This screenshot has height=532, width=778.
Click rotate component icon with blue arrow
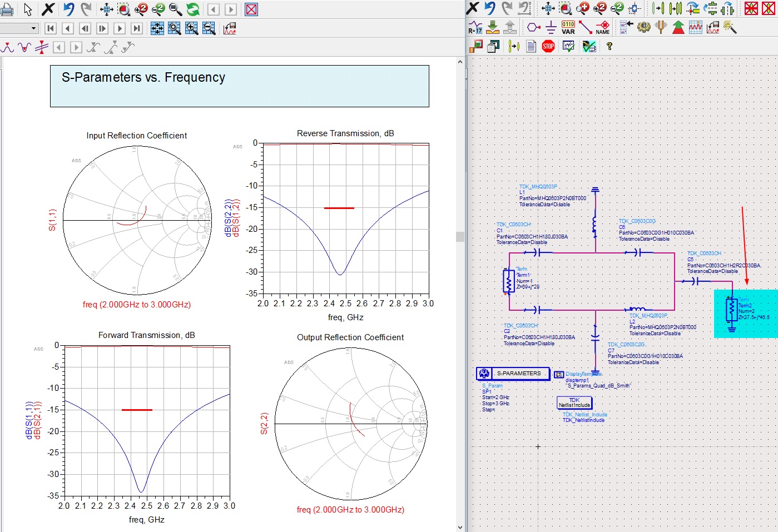point(692,8)
